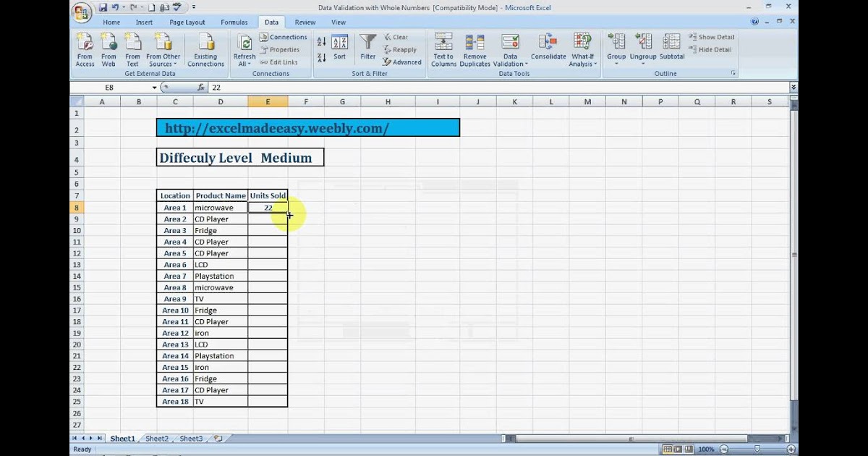Select cell E8 containing 22
This screenshot has width=868, height=456.
[x=268, y=208]
